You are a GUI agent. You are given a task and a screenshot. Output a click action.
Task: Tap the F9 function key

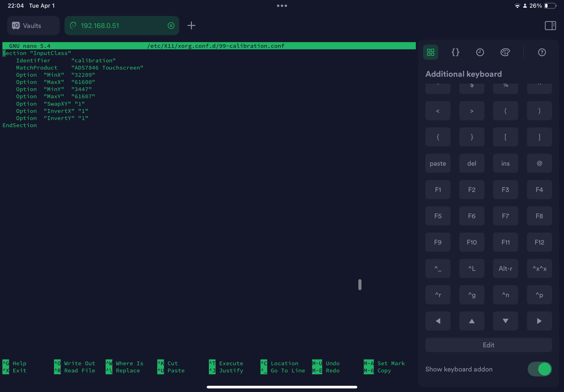click(x=438, y=242)
